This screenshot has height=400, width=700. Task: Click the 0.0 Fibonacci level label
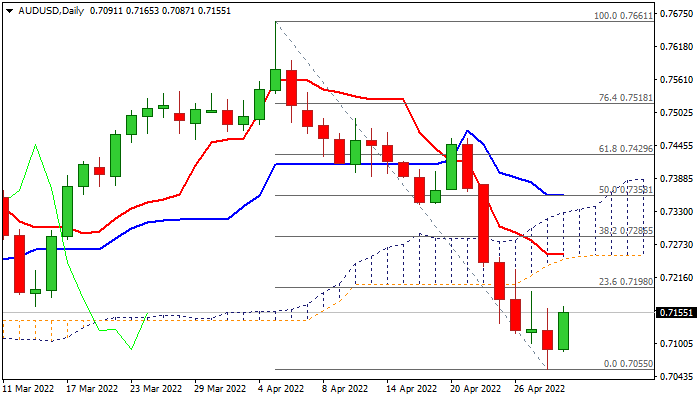(629, 363)
